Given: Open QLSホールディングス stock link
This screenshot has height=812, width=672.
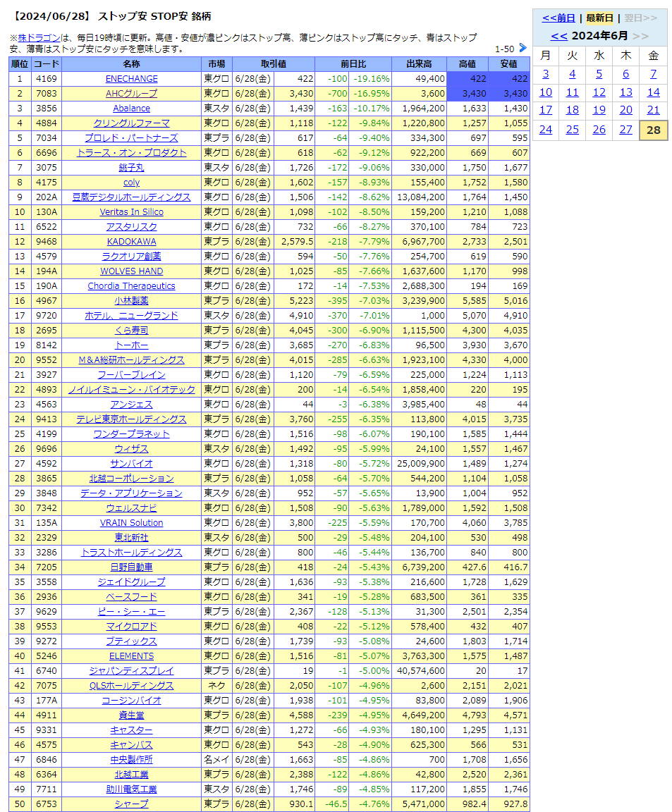Looking at the screenshot, I should (x=132, y=686).
